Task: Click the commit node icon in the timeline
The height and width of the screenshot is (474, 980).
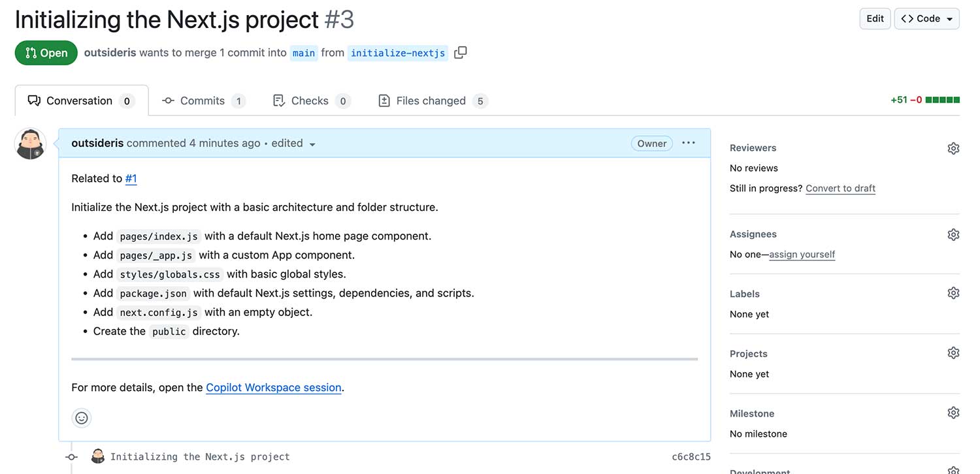Action: (x=71, y=457)
